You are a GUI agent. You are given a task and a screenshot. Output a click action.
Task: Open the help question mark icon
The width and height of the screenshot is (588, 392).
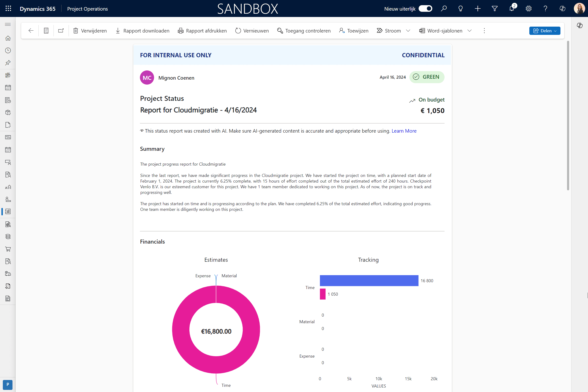point(546,9)
